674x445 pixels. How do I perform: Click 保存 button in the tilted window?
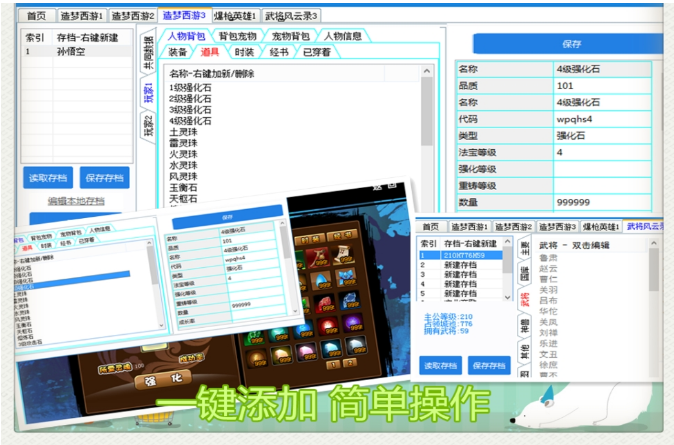227,217
